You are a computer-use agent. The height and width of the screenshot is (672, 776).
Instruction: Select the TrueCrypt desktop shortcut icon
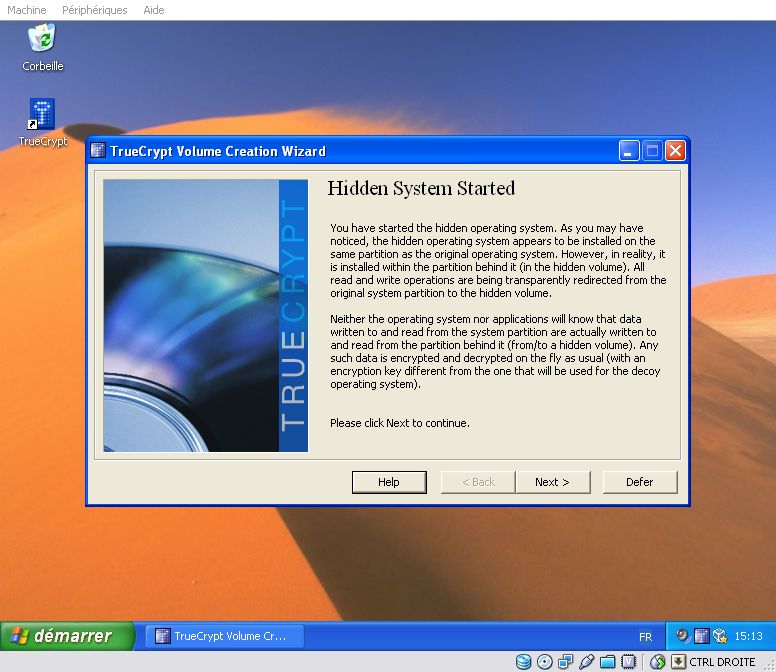tap(42, 114)
